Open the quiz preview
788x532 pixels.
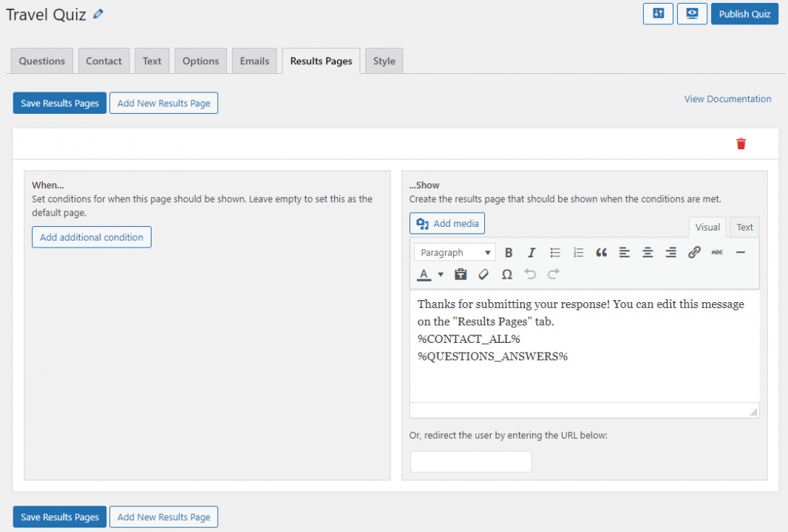(692, 13)
